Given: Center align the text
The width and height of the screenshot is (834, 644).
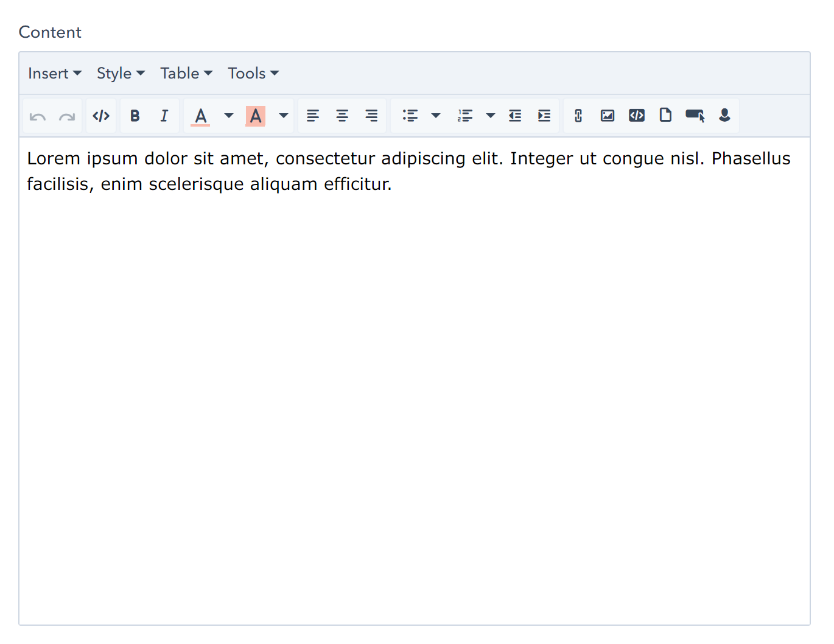Looking at the screenshot, I should [x=342, y=116].
